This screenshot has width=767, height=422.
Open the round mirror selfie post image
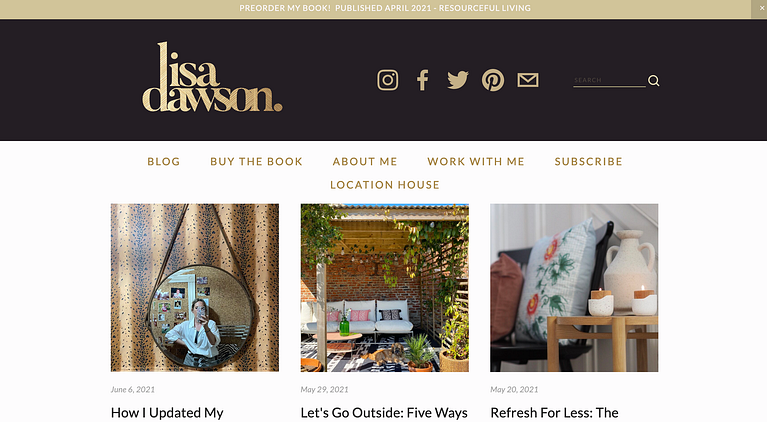tap(195, 288)
